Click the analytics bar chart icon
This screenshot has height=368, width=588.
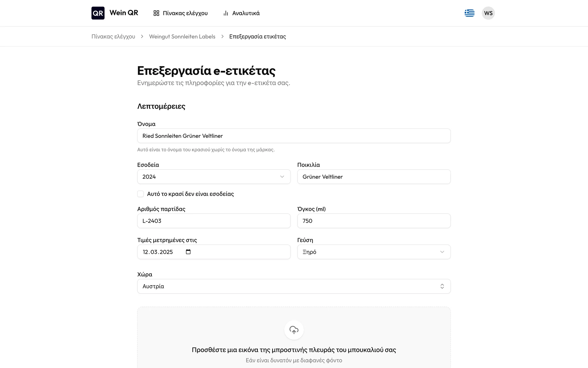(x=226, y=13)
